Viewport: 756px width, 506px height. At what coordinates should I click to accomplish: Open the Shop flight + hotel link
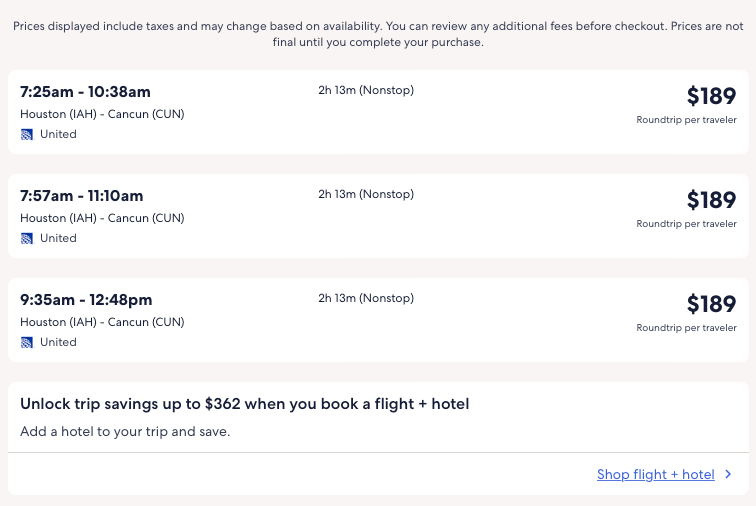point(655,475)
